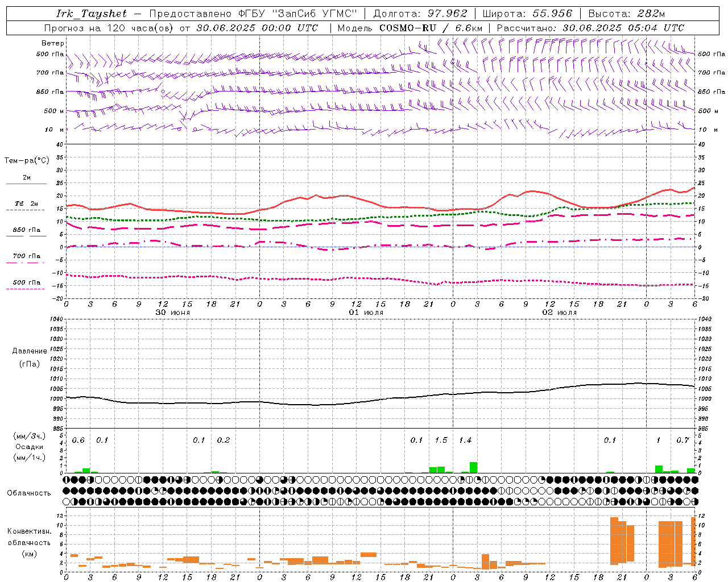Image resolution: width=728 pixels, height=582 pixels.
Task: Click the Ветер panel label
Action: click(53, 43)
